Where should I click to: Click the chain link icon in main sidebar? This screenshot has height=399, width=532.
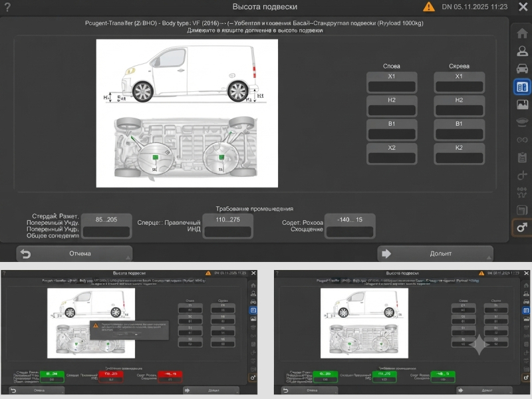pos(522,140)
